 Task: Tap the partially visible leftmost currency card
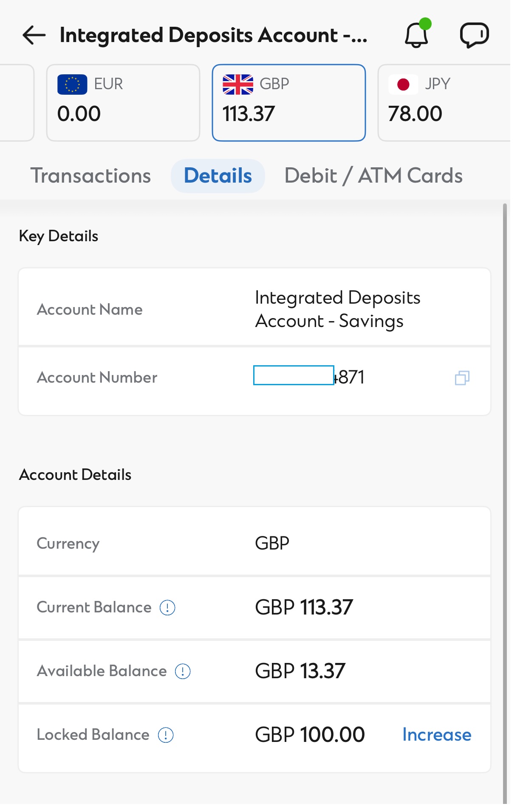[x=16, y=103]
